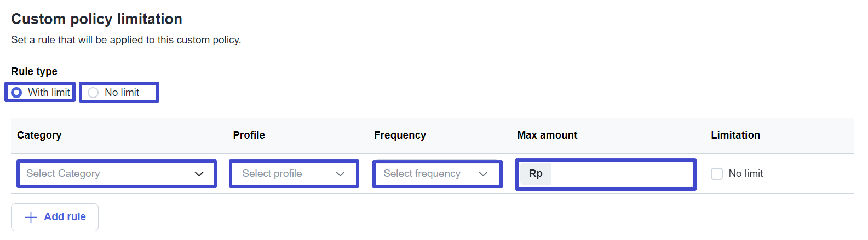Click the plus icon beside Add rule
Image resolution: width=868 pixels, height=240 pixels.
point(31,217)
